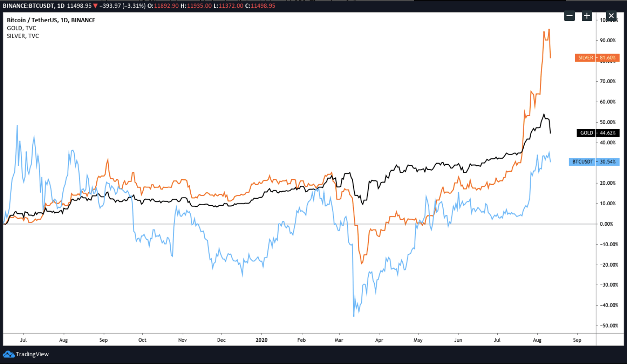Zoom in with the plus button
This screenshot has height=364, width=627.
(x=587, y=16)
